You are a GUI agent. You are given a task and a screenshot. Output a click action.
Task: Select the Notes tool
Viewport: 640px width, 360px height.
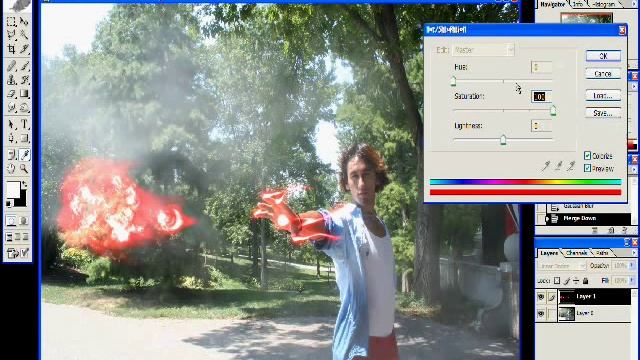11,154
